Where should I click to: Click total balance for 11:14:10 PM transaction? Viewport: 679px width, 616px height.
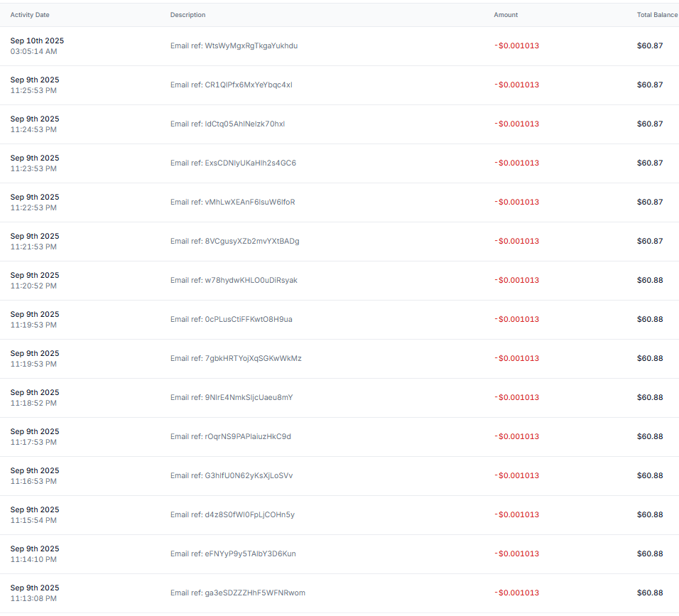[649, 554]
